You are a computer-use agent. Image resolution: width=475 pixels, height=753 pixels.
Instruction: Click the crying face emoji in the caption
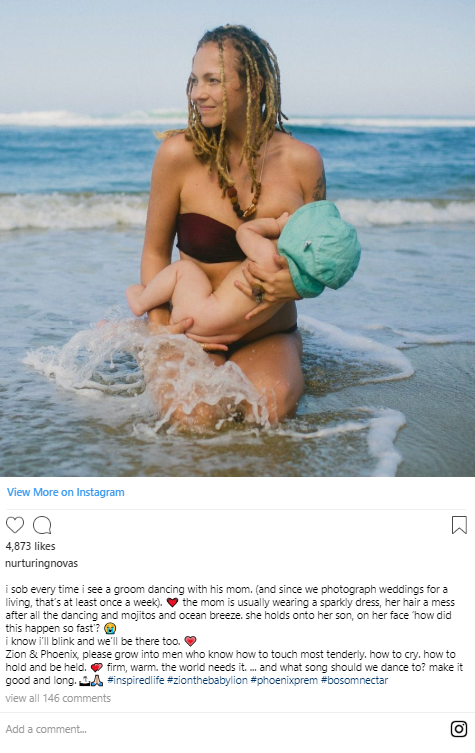pos(110,628)
